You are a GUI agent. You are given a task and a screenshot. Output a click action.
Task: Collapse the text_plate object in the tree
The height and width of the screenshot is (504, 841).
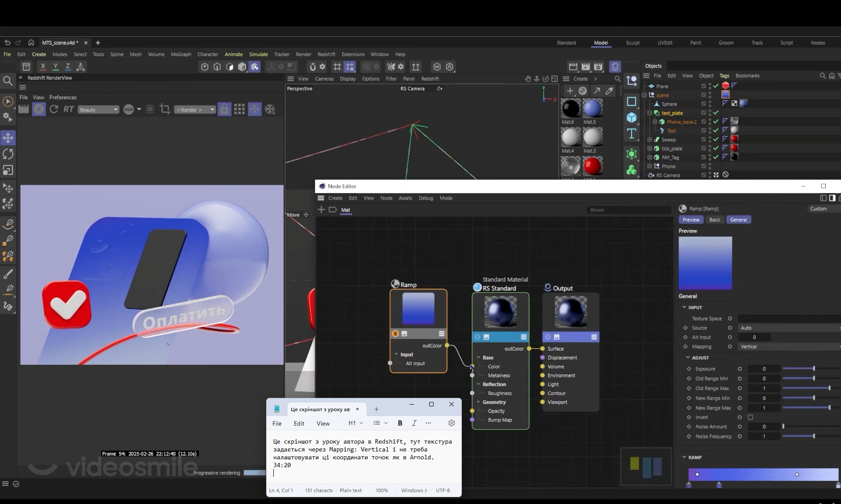pos(650,113)
